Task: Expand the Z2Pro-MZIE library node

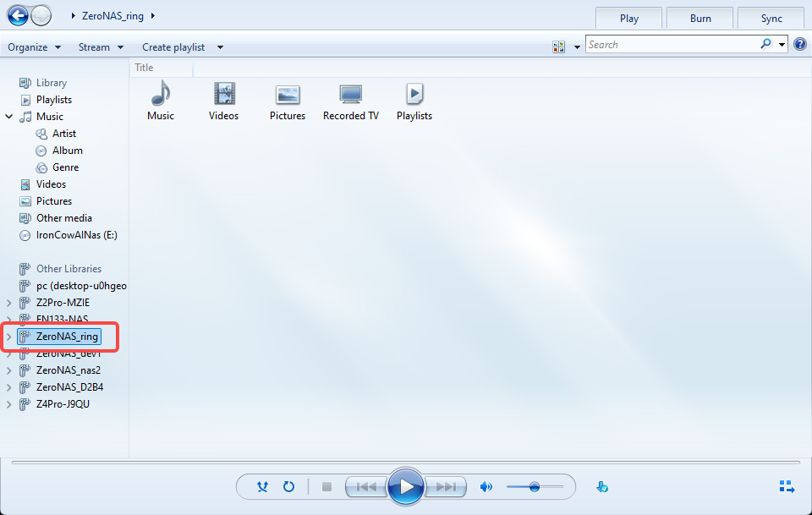Action: (8, 303)
